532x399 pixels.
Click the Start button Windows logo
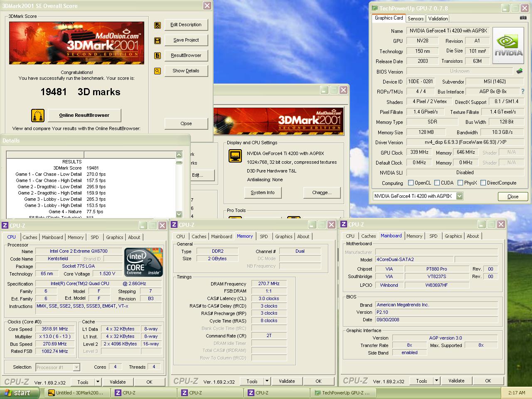click(x=8, y=393)
